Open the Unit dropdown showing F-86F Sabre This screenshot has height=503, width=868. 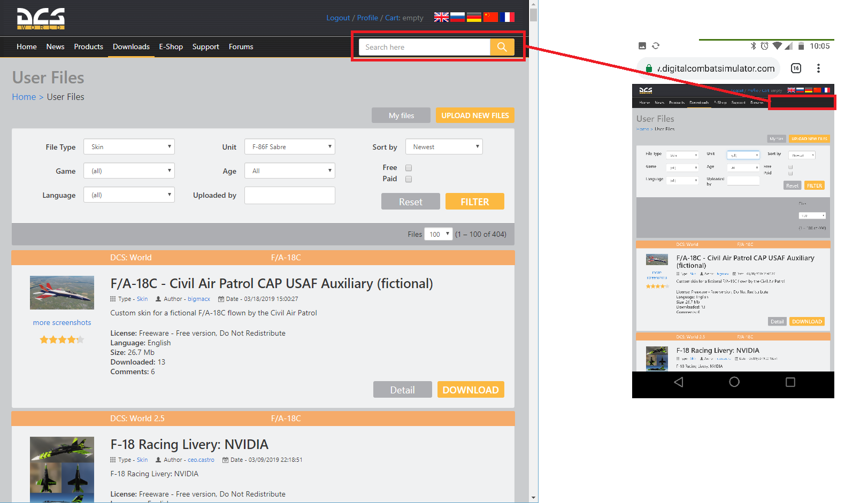pyautogui.click(x=290, y=147)
